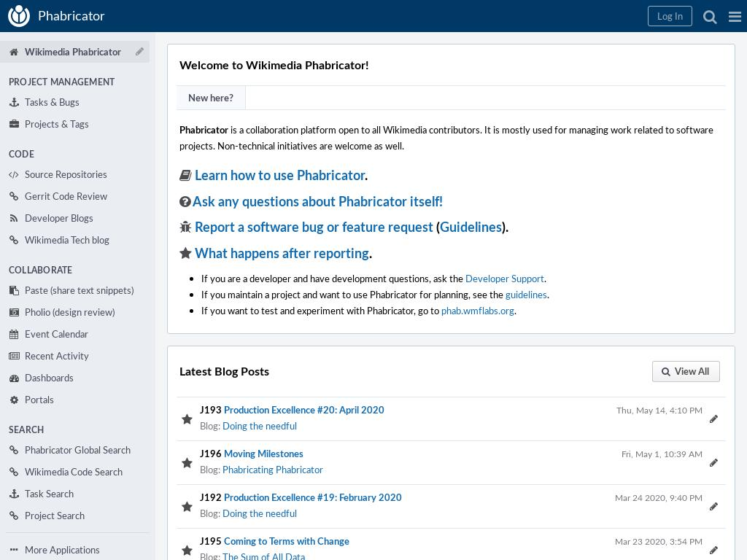Open Tasks & Bugs in sidebar
This screenshot has height=560, width=747.
pos(52,102)
